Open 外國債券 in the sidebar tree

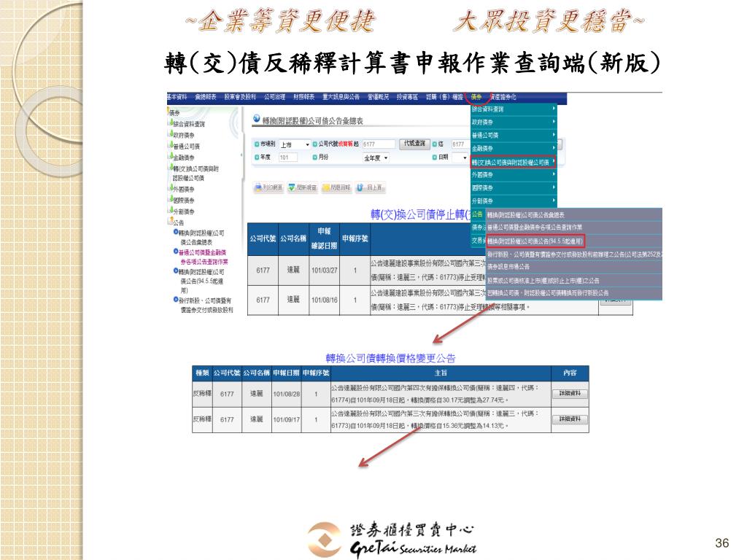coord(183,189)
